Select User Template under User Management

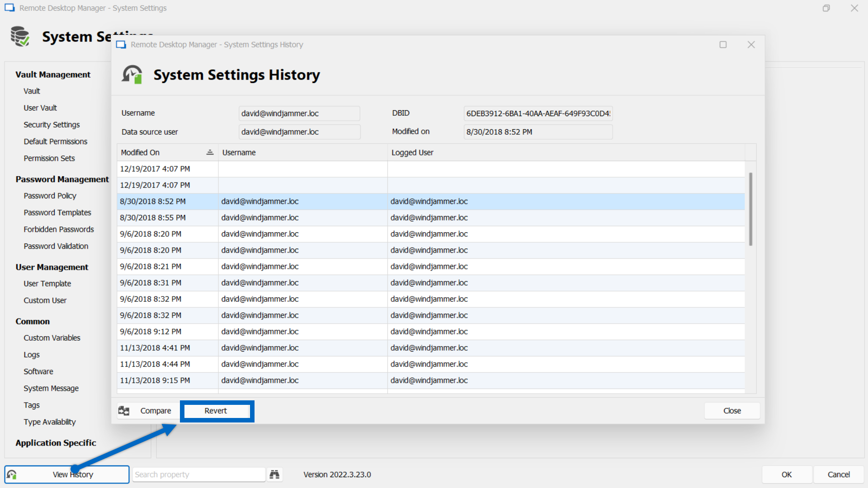tap(47, 283)
